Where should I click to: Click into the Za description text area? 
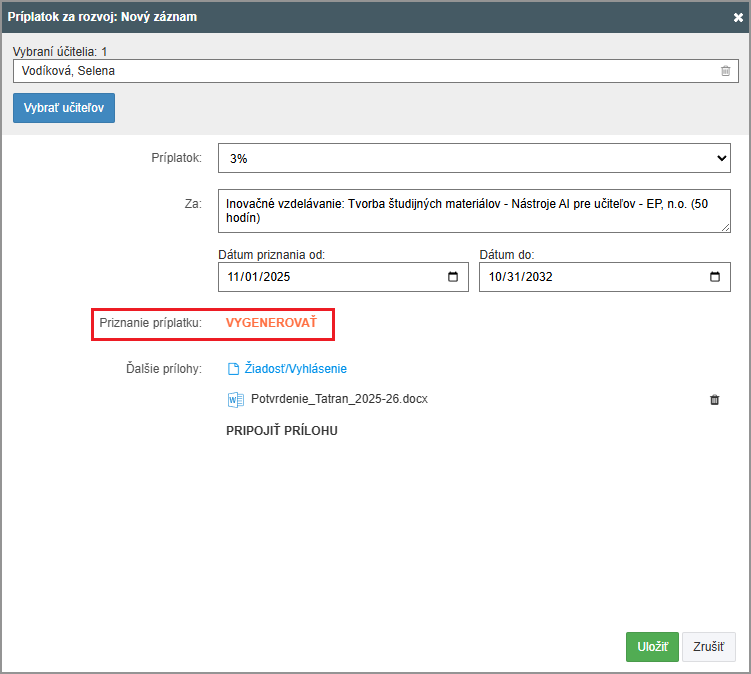[x=474, y=210]
